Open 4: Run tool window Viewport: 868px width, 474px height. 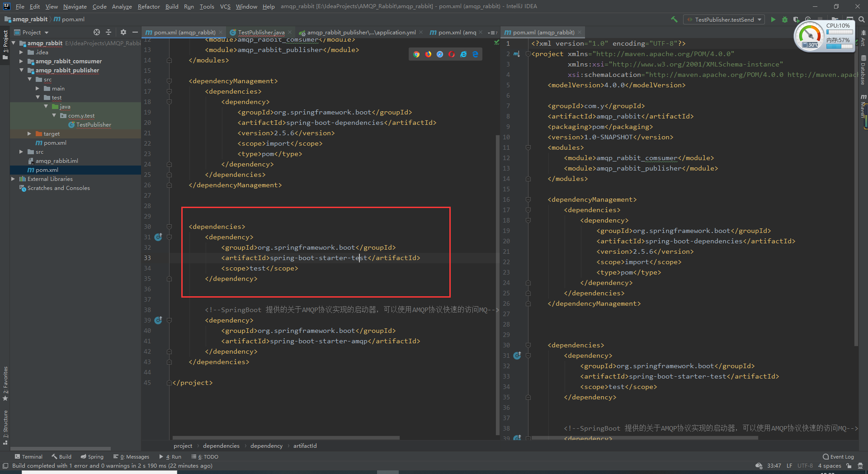(170, 456)
